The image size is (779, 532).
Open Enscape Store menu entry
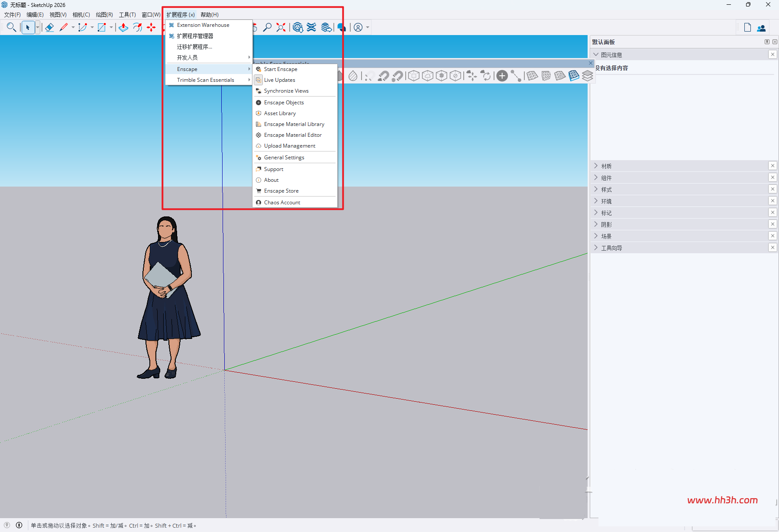click(x=294, y=191)
